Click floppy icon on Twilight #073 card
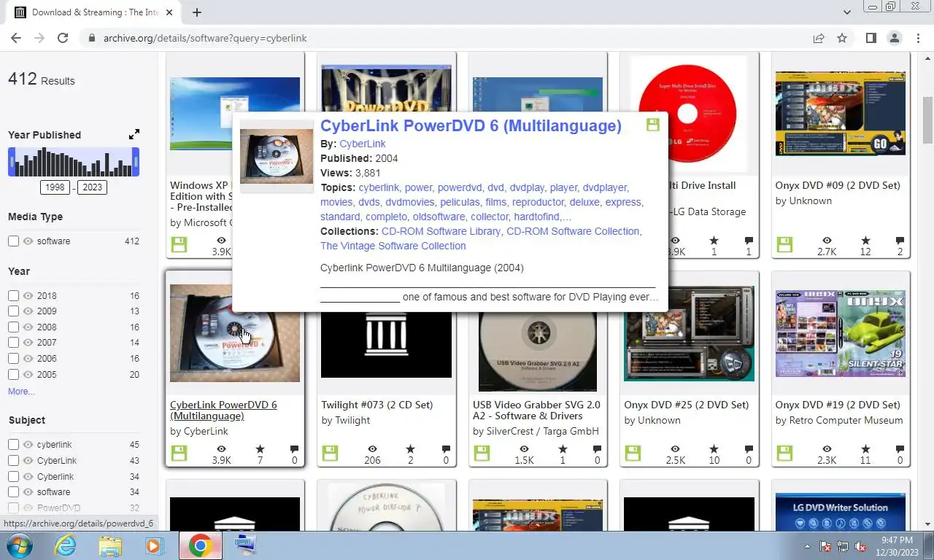This screenshot has height=560, width=934. pyautogui.click(x=330, y=454)
